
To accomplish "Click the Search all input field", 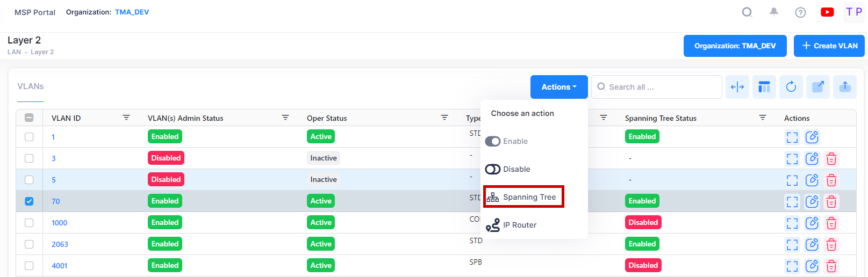I will click(x=661, y=87).
